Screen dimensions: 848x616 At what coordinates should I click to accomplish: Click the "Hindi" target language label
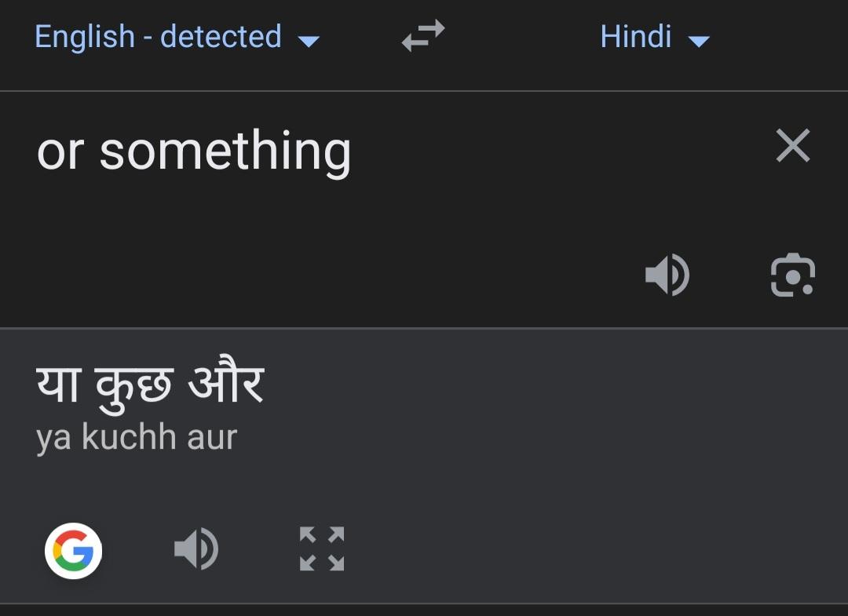point(635,37)
